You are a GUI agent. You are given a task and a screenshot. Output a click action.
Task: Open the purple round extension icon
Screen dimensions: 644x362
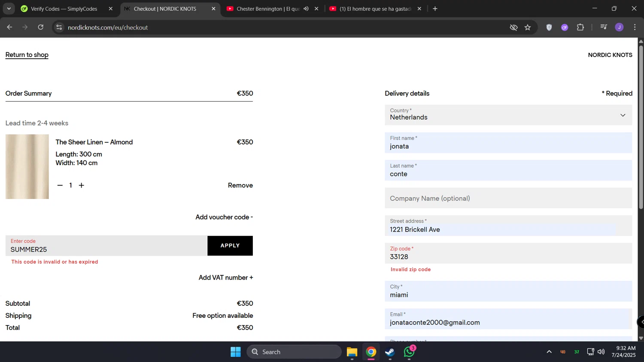tap(565, 27)
